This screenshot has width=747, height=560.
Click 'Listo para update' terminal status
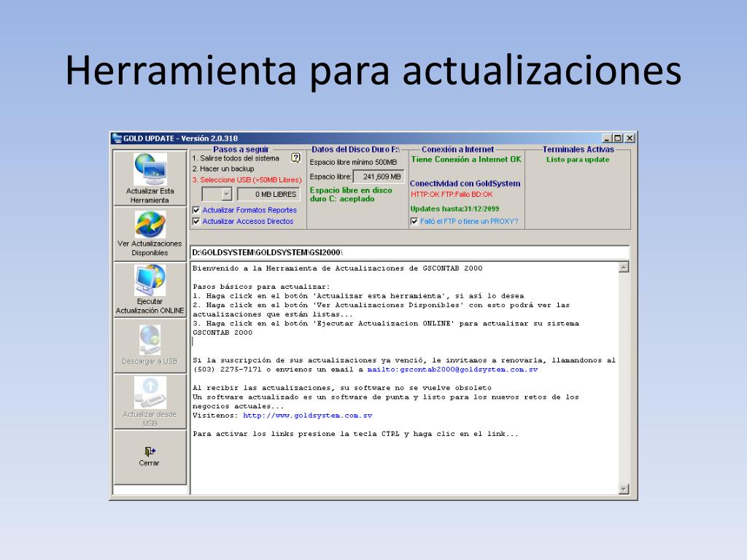(578, 160)
